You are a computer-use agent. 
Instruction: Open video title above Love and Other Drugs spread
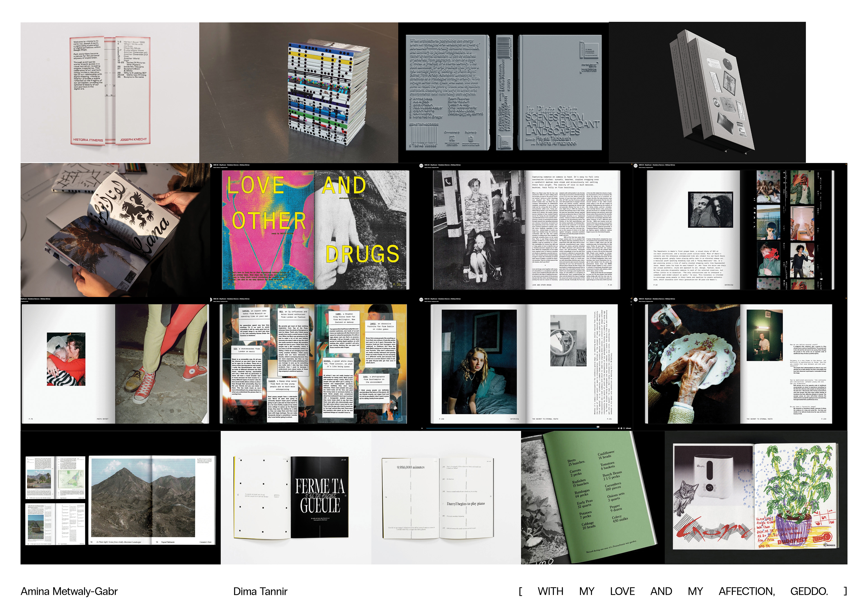click(x=231, y=165)
